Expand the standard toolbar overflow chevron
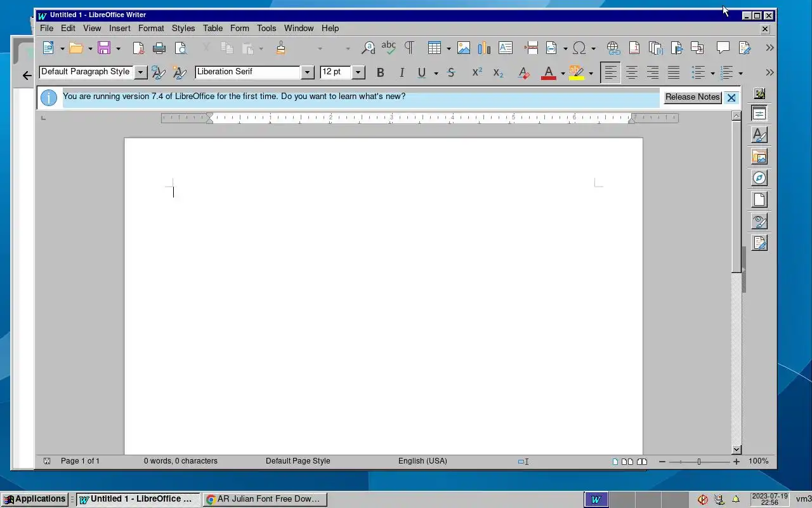The width and height of the screenshot is (812, 508). 769,48
